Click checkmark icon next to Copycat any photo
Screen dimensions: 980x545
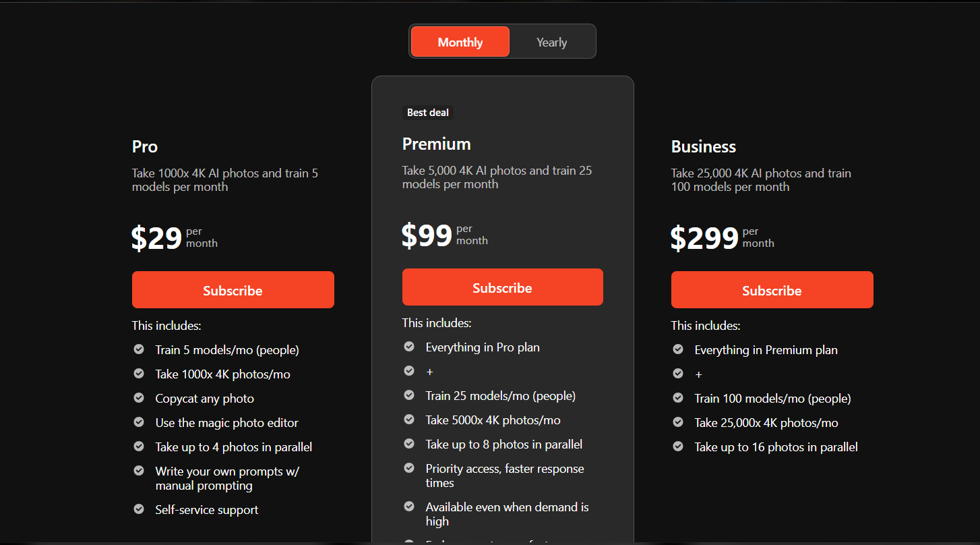coord(139,398)
